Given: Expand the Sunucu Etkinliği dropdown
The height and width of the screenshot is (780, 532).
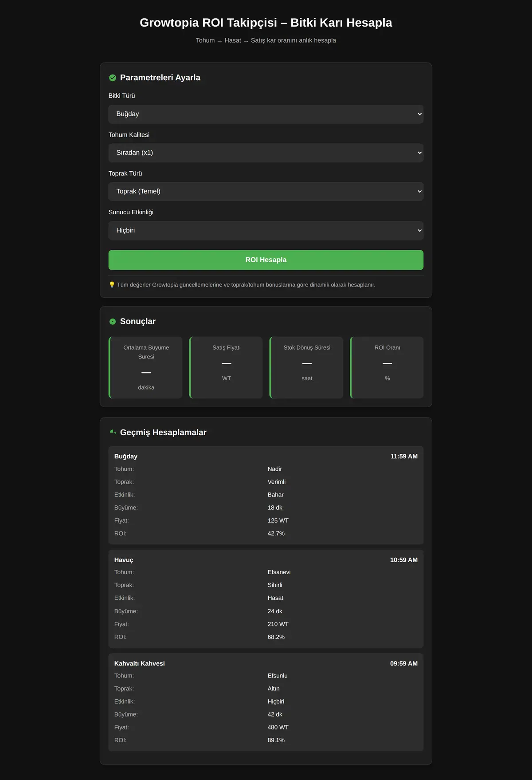Looking at the screenshot, I should coord(266,231).
